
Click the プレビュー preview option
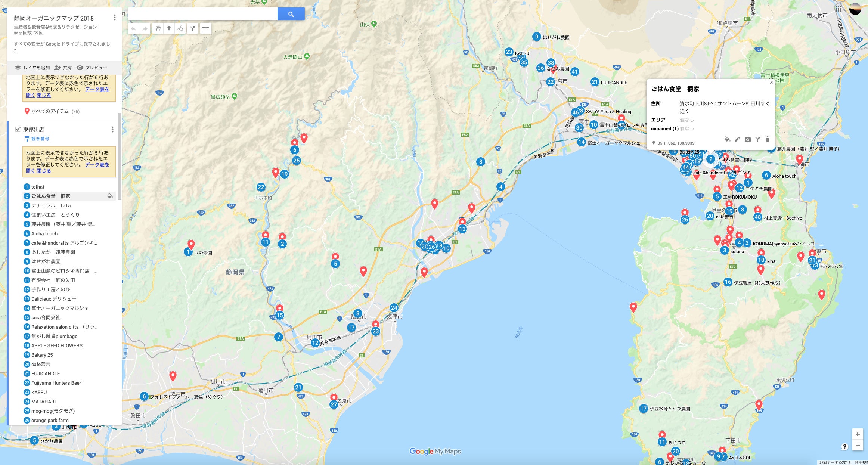coord(92,68)
